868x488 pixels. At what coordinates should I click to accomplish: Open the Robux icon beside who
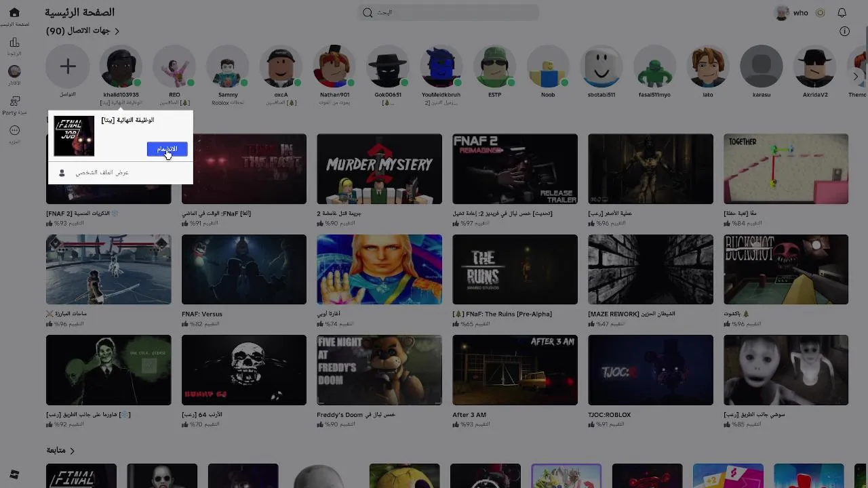click(820, 13)
